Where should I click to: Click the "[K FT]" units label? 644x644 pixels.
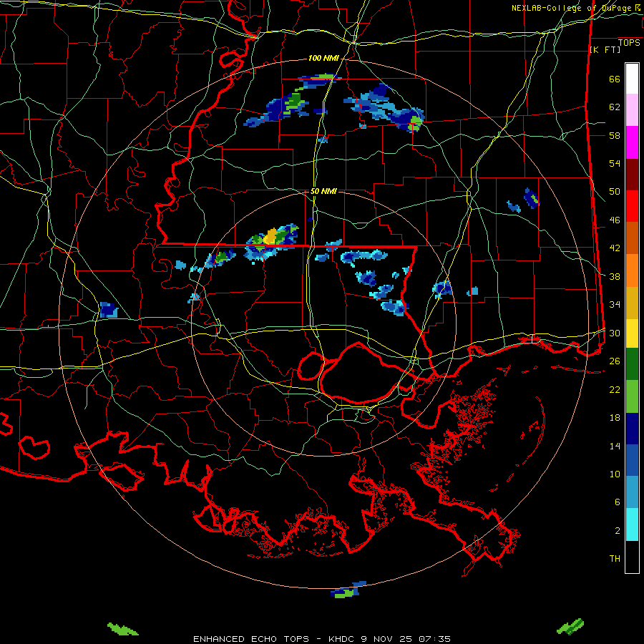tap(605, 50)
